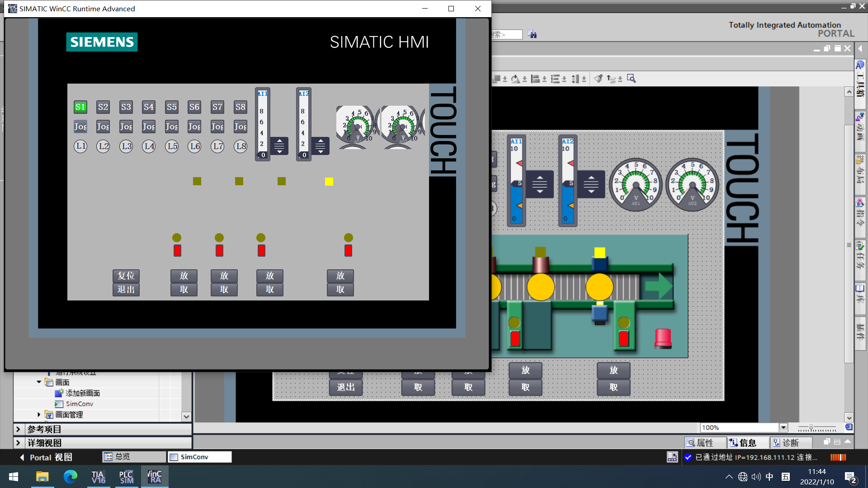Toggle the S1 switch in runtime
Screen dimensions: 868x488
80,107
